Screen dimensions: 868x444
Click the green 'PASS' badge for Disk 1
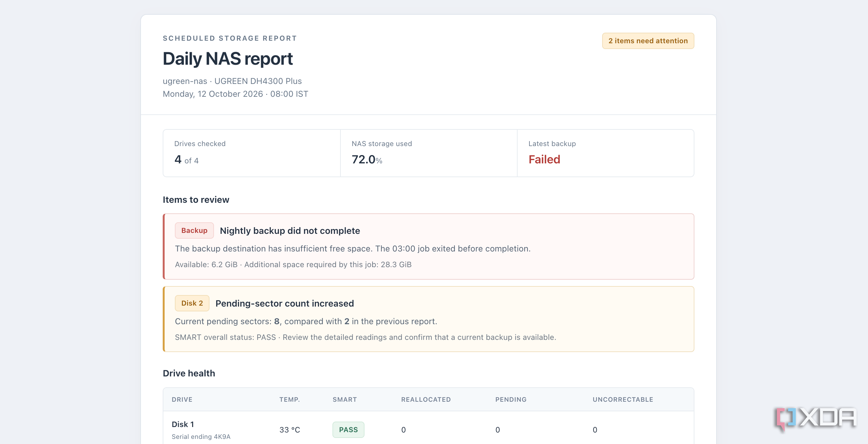(348, 430)
